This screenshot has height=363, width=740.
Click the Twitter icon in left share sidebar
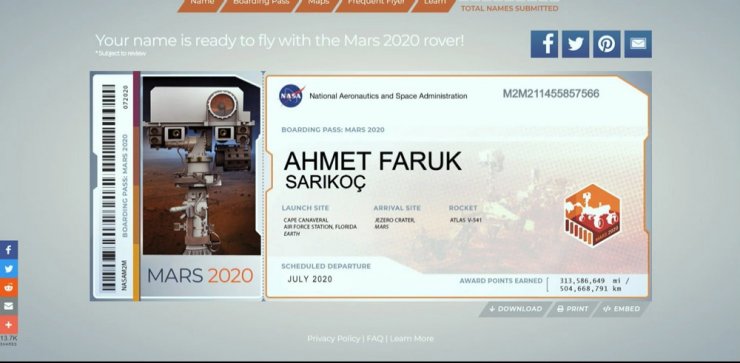click(x=8, y=269)
